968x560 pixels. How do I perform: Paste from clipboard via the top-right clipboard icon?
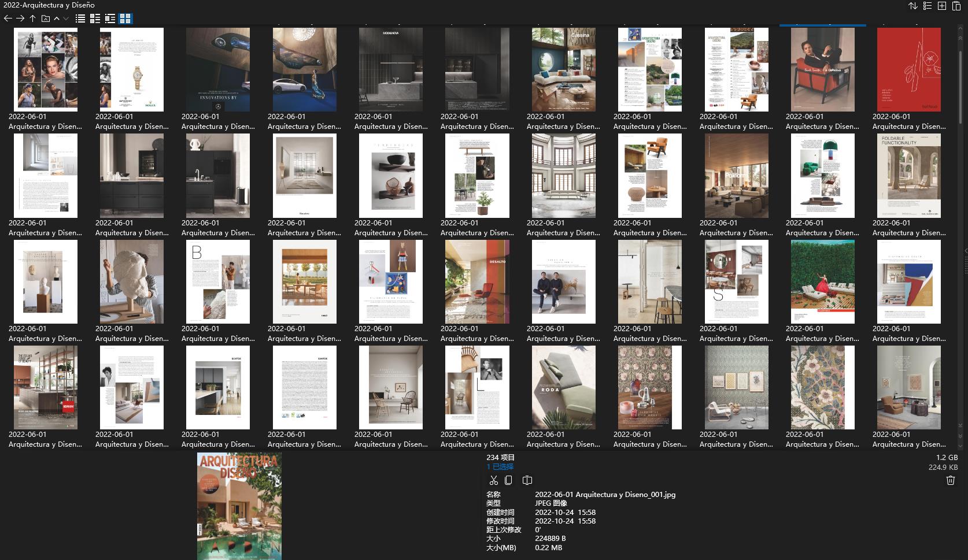tap(957, 5)
